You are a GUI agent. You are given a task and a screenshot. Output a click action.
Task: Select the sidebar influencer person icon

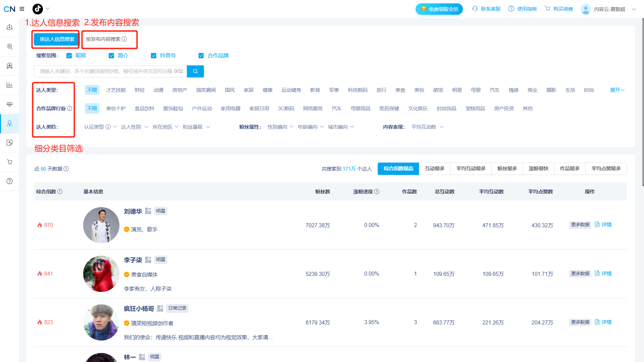(9, 124)
